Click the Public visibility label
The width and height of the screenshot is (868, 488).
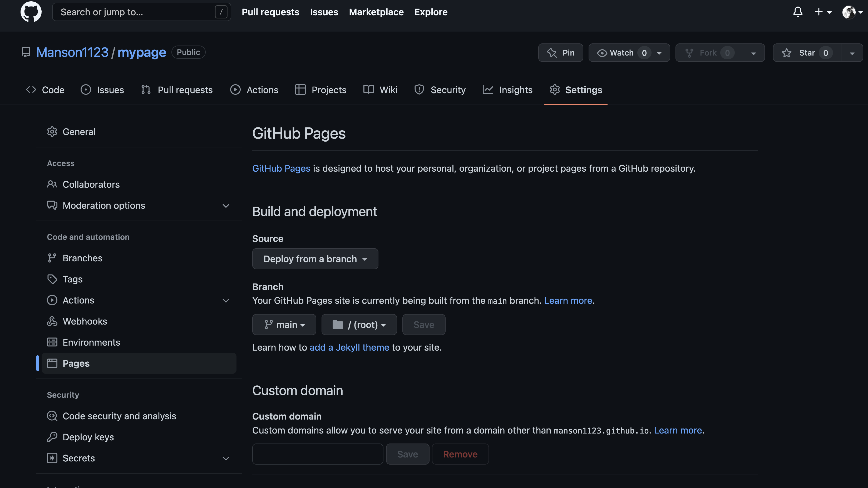pyautogui.click(x=188, y=52)
